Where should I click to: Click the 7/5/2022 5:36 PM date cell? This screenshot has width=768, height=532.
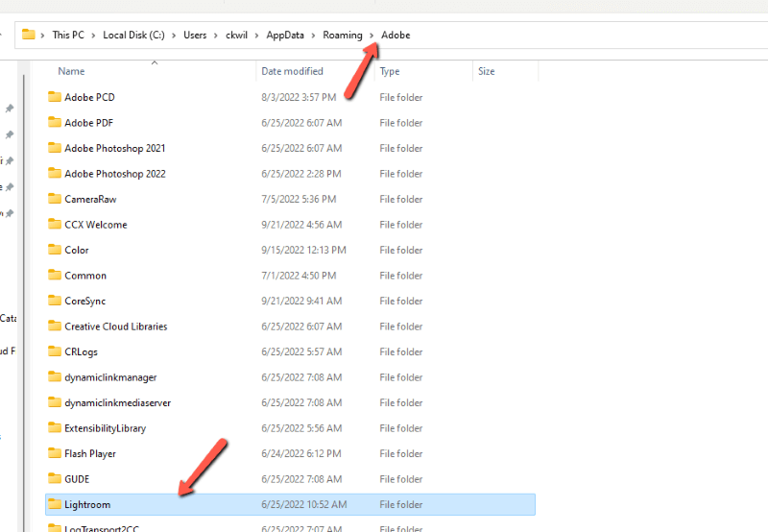coord(299,199)
